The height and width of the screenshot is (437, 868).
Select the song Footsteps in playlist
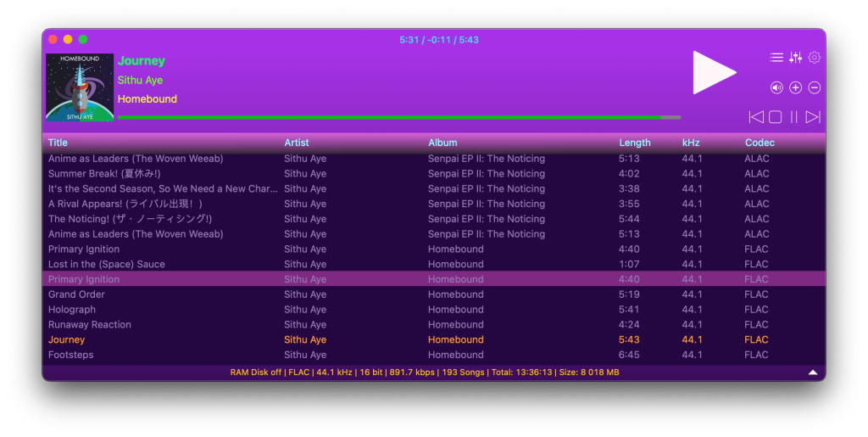(71, 355)
